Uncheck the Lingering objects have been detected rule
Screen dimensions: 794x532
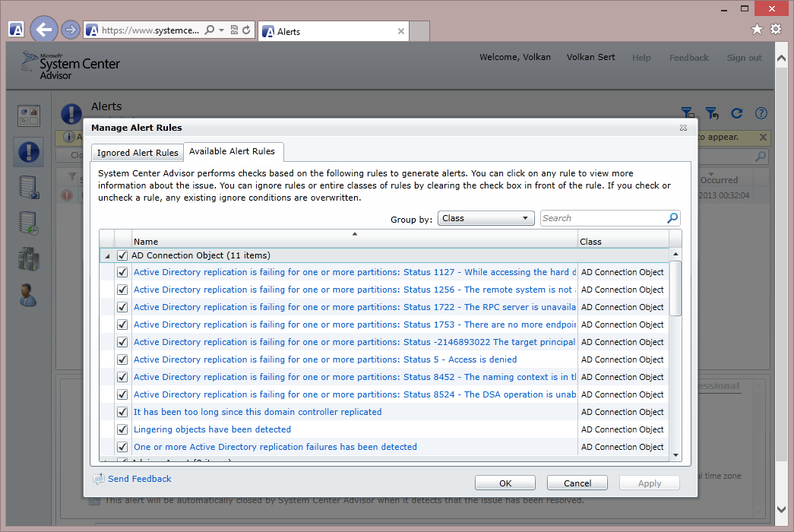pos(122,429)
